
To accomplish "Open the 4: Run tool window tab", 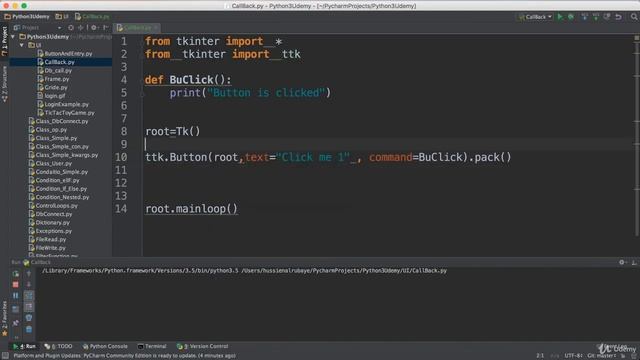I will click(x=24, y=347).
